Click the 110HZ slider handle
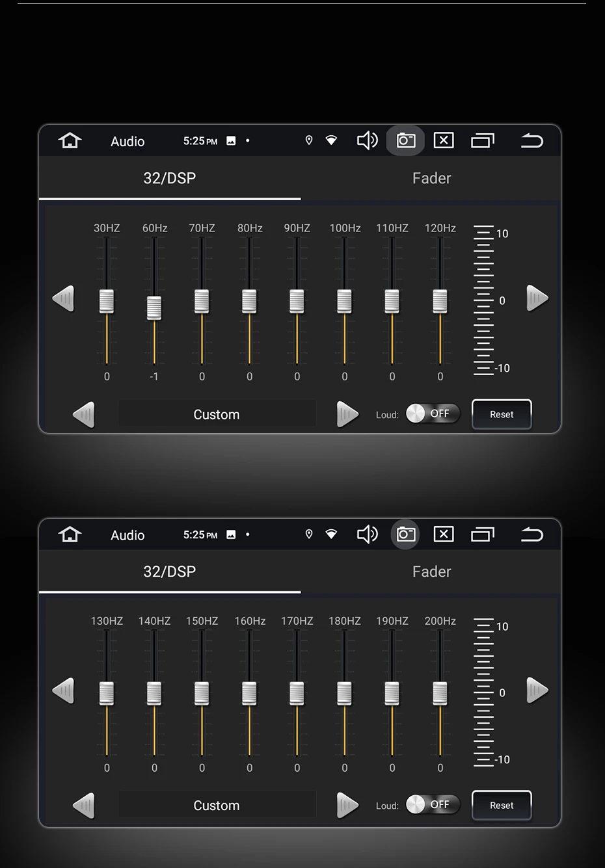This screenshot has width=605, height=868. click(x=392, y=301)
